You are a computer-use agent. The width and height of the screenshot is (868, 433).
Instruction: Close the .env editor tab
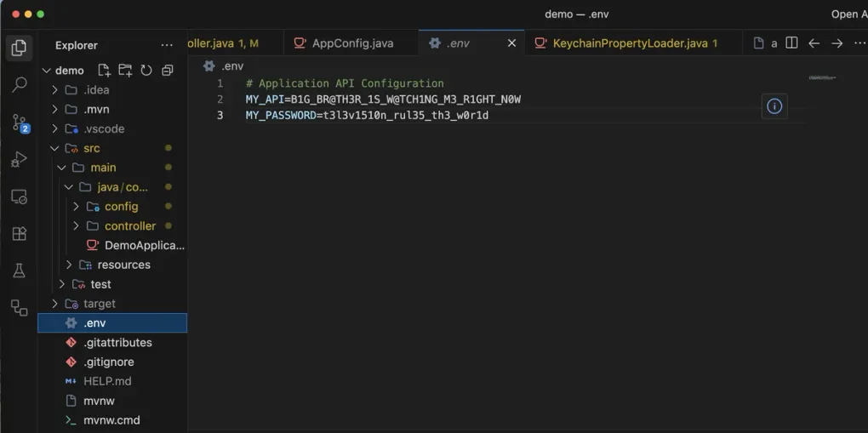(x=511, y=43)
